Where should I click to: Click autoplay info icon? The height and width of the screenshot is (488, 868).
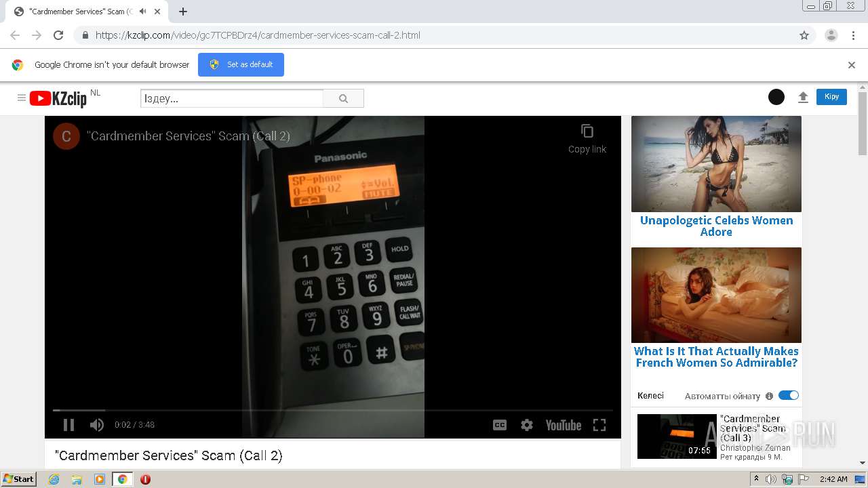[x=769, y=396]
